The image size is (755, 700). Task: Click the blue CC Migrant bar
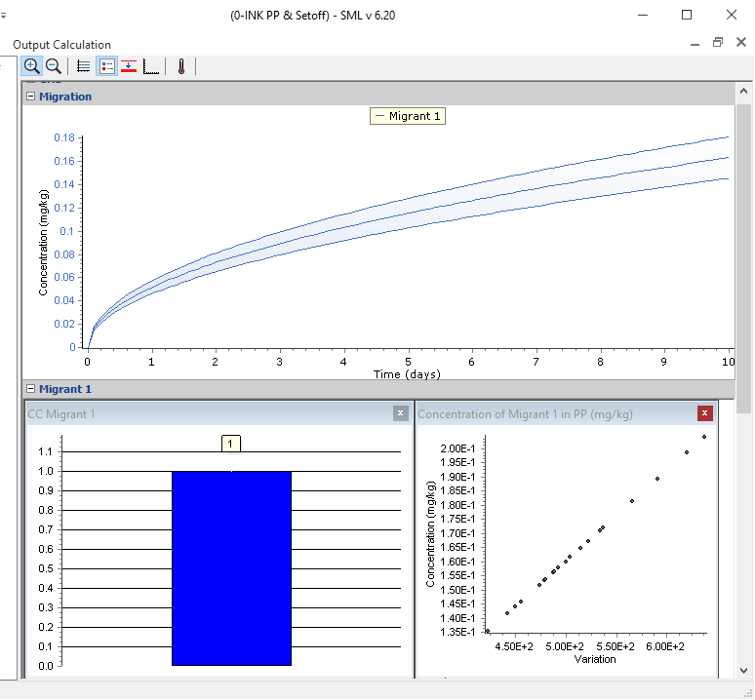pos(231,568)
